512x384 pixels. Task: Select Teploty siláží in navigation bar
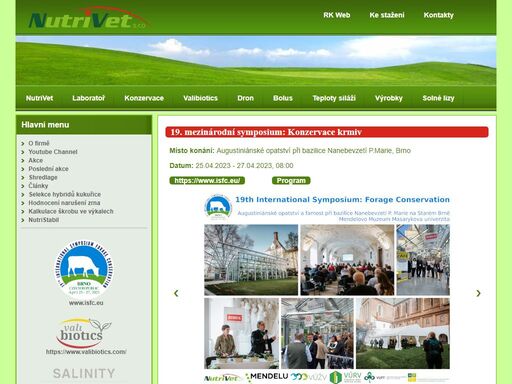334,98
